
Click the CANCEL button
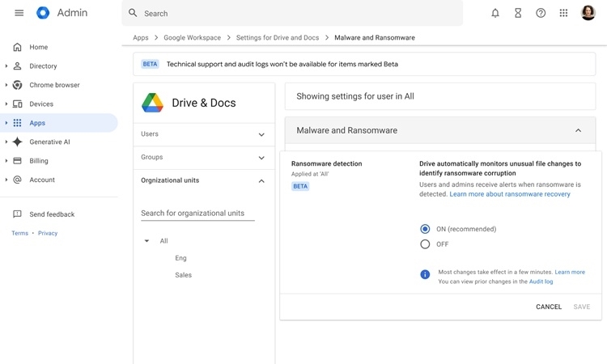[548, 307]
